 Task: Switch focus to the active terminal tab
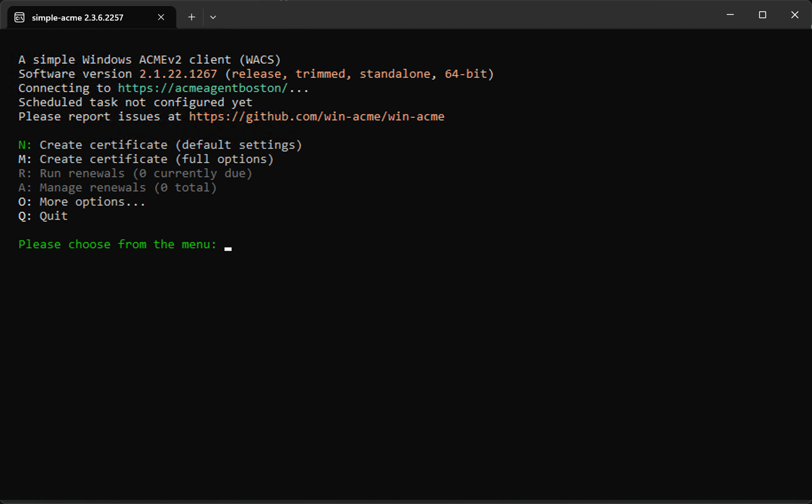(x=78, y=17)
